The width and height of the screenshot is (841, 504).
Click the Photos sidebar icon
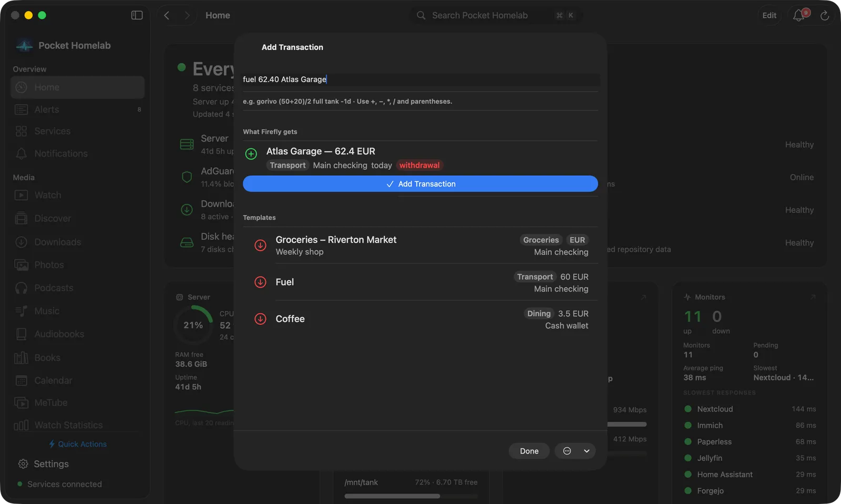point(21,265)
